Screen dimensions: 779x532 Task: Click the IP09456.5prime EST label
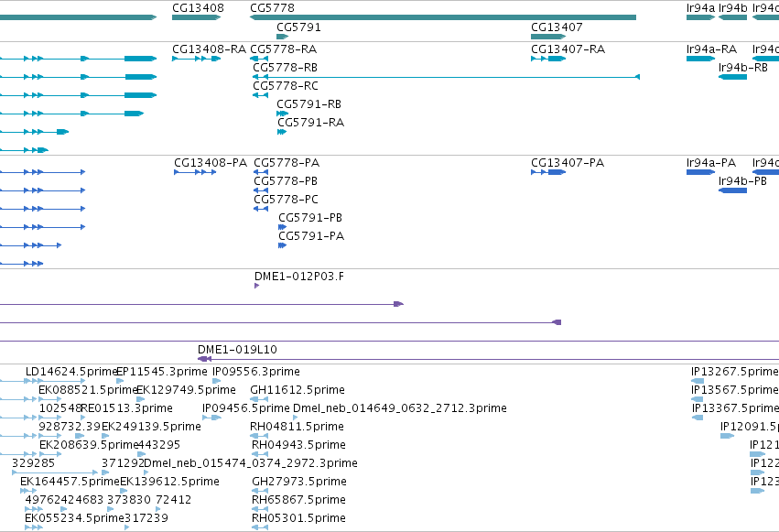tap(246, 408)
